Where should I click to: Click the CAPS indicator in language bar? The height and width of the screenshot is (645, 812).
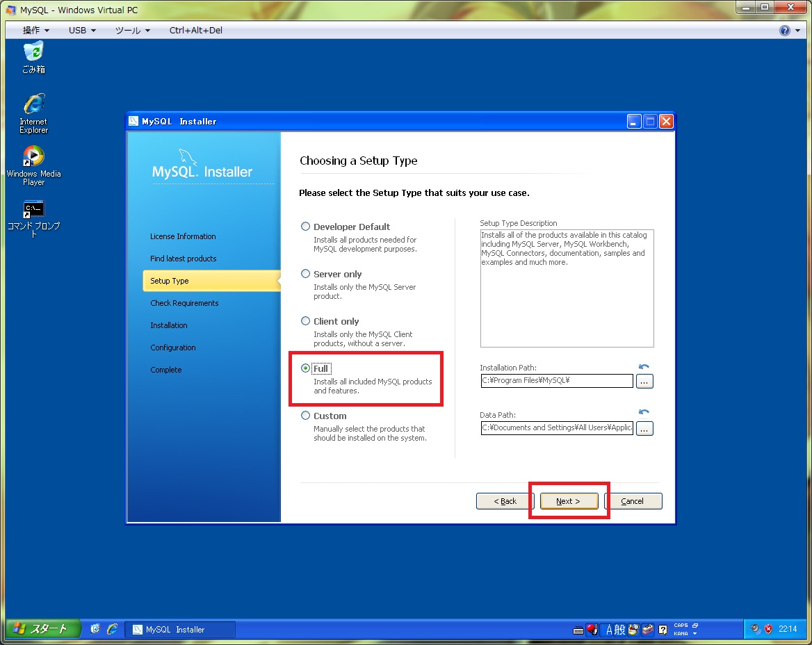681,626
